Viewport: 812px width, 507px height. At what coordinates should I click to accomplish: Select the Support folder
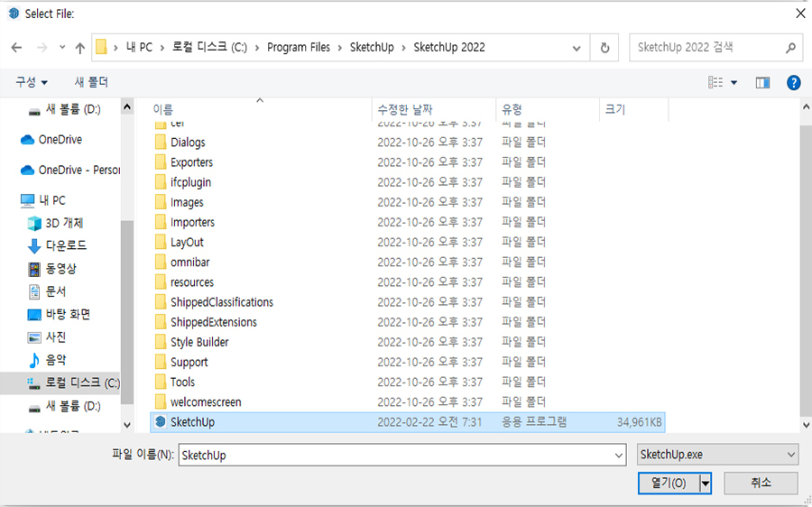click(189, 362)
